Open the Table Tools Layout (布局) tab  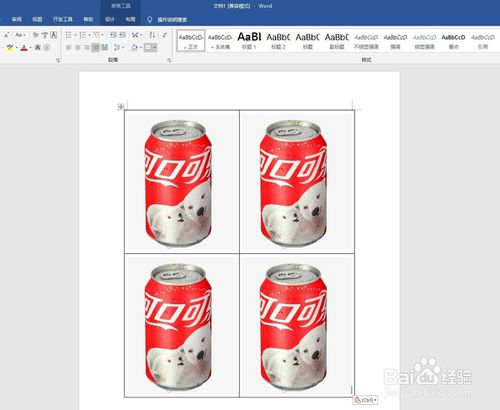point(130,19)
